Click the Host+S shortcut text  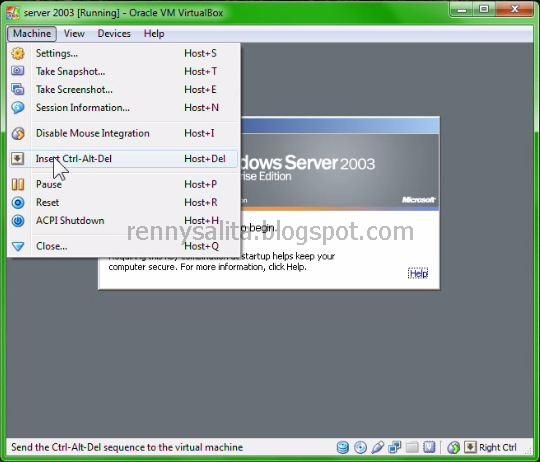click(200, 53)
